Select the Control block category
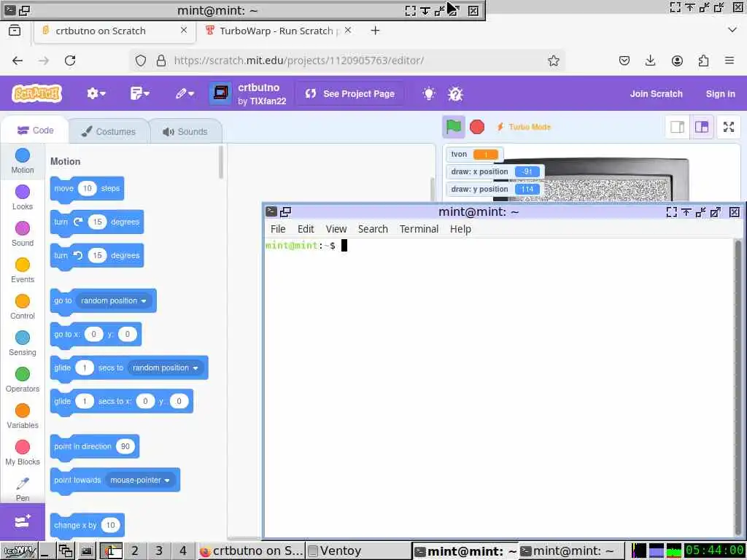 pyautogui.click(x=23, y=307)
